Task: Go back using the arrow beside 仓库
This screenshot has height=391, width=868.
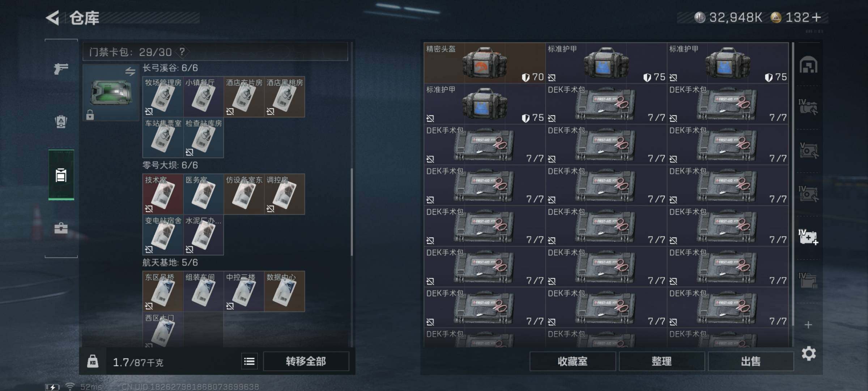Action: point(53,18)
